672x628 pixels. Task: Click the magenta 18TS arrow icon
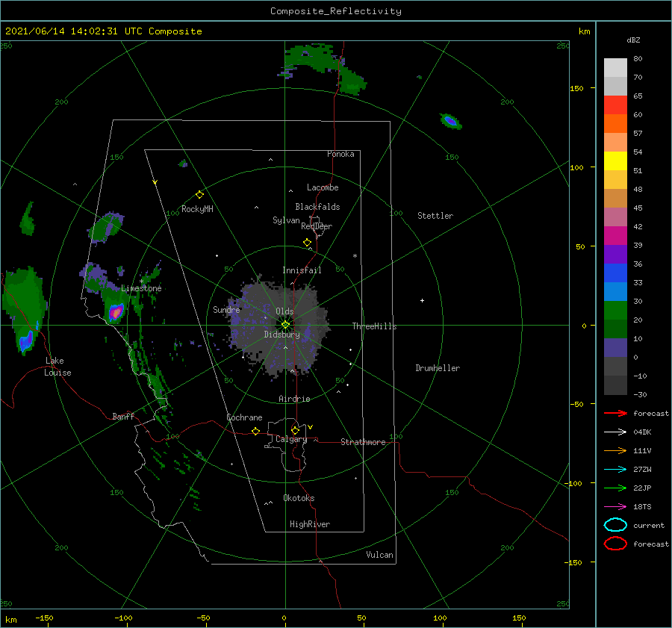pyautogui.click(x=615, y=507)
